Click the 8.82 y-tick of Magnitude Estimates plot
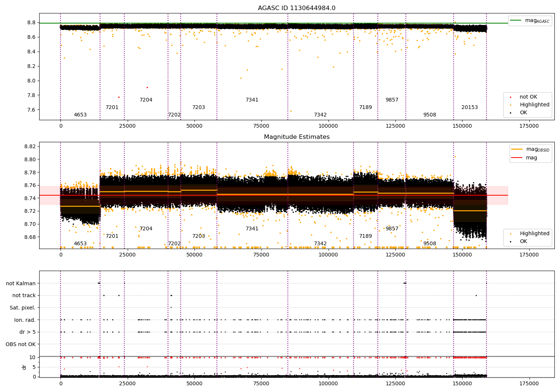This screenshot has width=560, height=392. [30, 147]
